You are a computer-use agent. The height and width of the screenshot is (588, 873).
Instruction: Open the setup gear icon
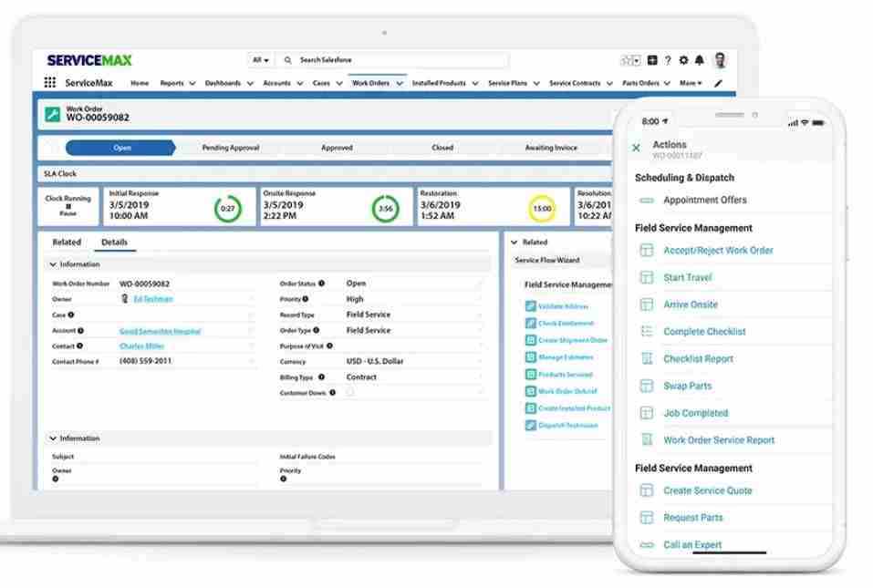pos(683,60)
